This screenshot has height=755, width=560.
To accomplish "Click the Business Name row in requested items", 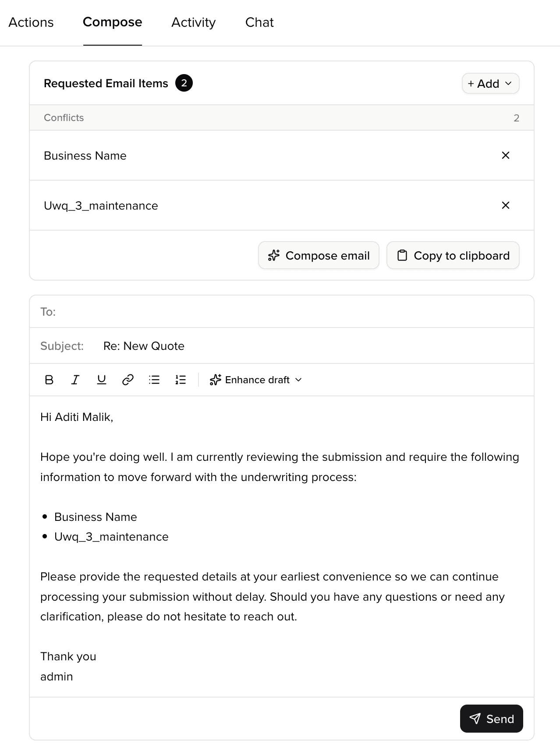I will point(282,155).
